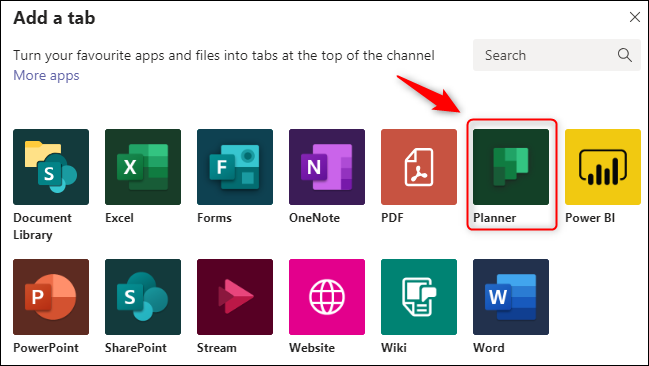The width and height of the screenshot is (649, 366).
Task: Click the "PDF" label text
Action: pos(392,218)
